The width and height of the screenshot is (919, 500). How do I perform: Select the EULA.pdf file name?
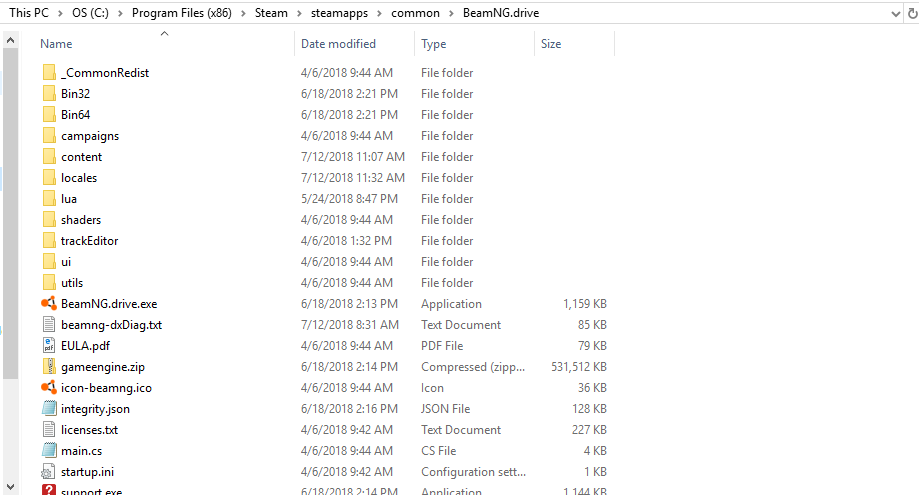point(86,346)
